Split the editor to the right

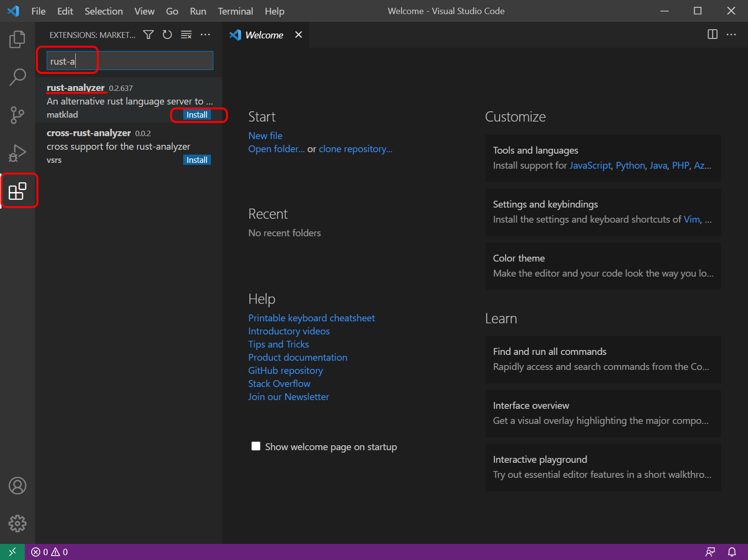pos(713,35)
